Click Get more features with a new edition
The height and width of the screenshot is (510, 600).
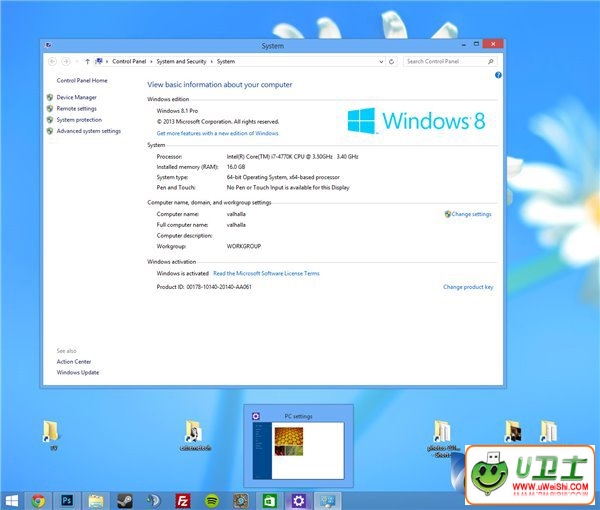pyautogui.click(x=217, y=133)
